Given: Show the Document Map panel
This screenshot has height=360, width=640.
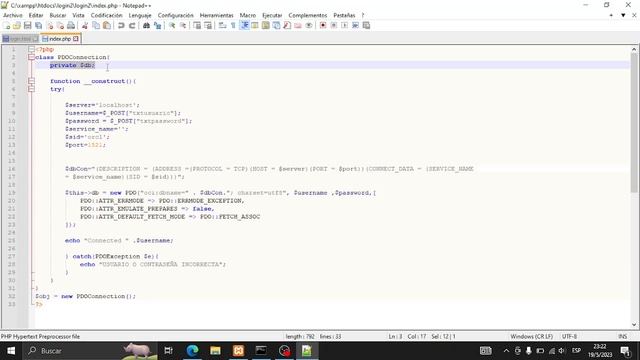Looking at the screenshot, I should tap(266, 26).
